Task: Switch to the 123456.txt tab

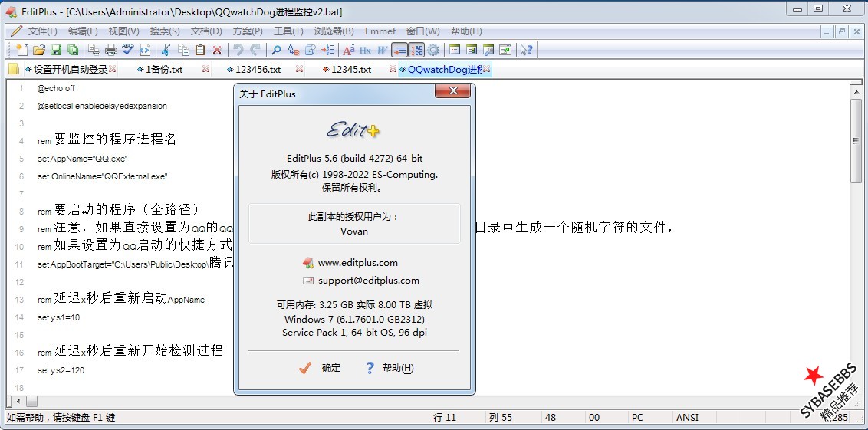Action: (x=258, y=70)
